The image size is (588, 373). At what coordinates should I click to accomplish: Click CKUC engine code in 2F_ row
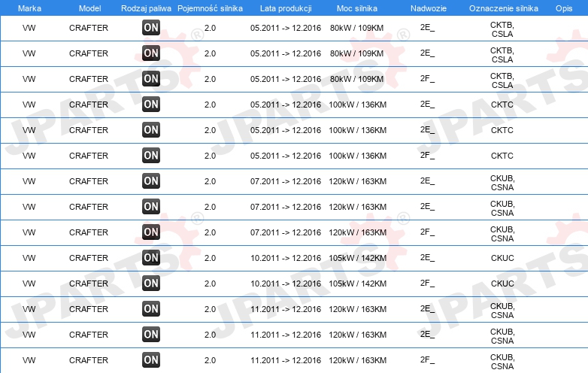pyautogui.click(x=502, y=284)
